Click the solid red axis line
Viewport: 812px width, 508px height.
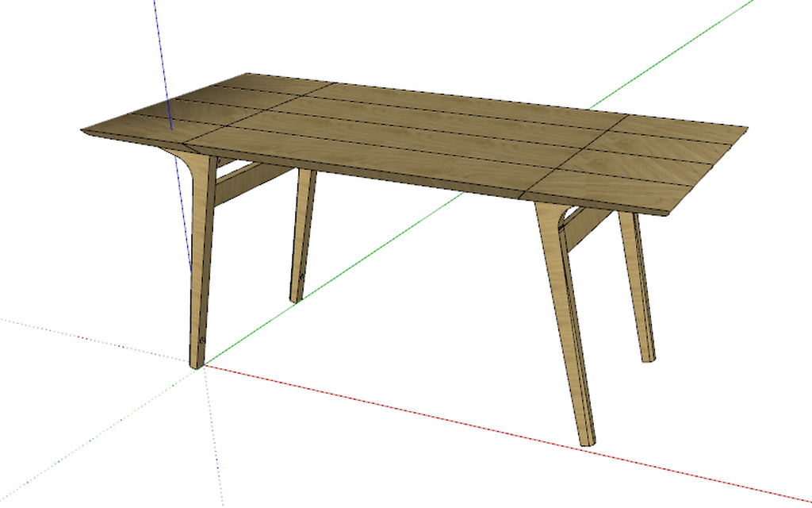(x=507, y=433)
